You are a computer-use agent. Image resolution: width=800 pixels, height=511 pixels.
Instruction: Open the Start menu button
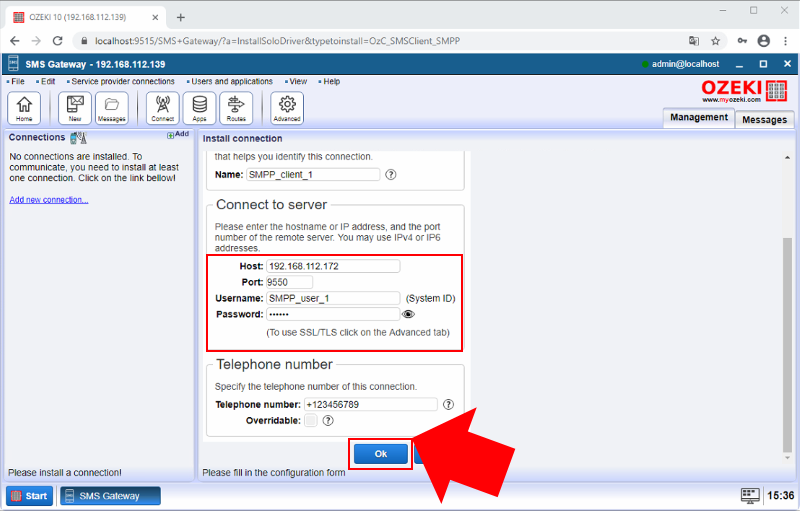click(x=30, y=496)
